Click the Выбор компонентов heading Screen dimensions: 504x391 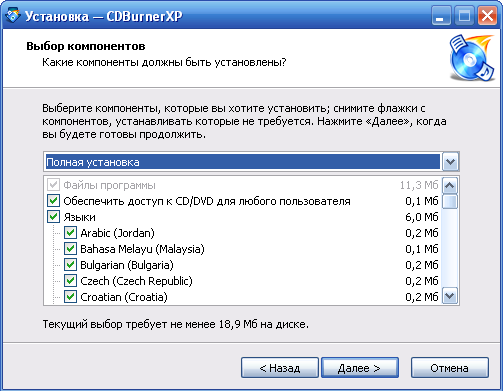pos(86,46)
